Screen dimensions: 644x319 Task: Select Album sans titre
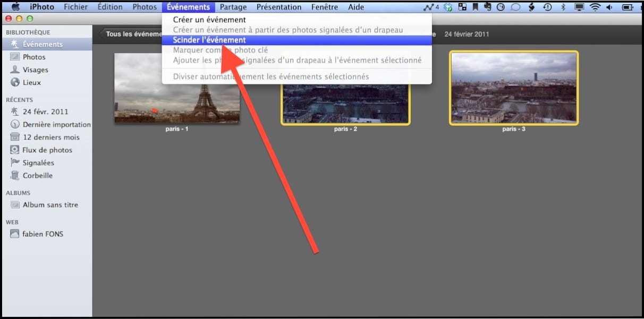coord(47,205)
